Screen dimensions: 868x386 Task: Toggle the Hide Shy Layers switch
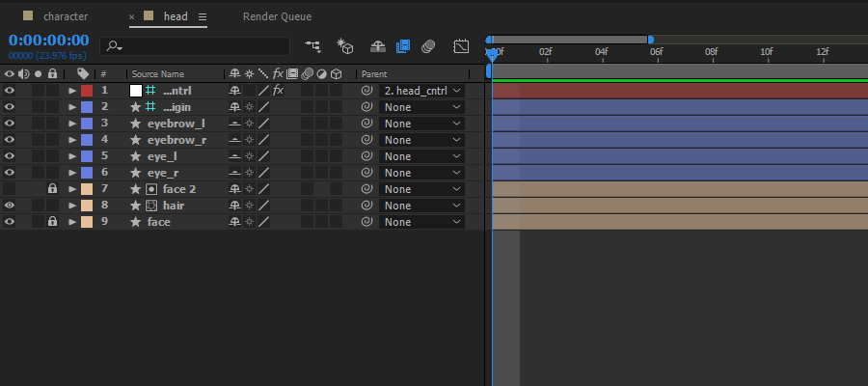pos(377,46)
